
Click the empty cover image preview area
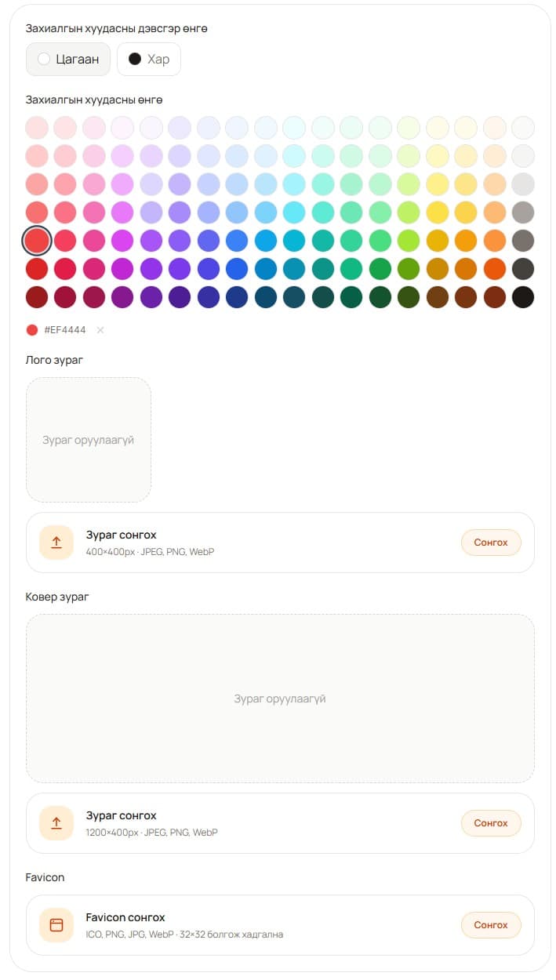tap(280, 699)
